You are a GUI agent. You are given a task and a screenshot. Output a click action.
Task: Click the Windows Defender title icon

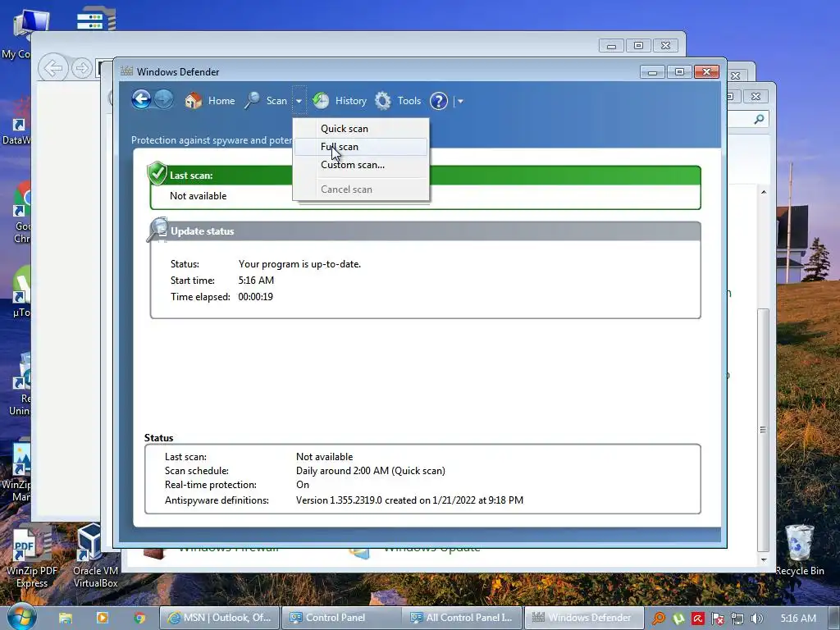(x=126, y=71)
